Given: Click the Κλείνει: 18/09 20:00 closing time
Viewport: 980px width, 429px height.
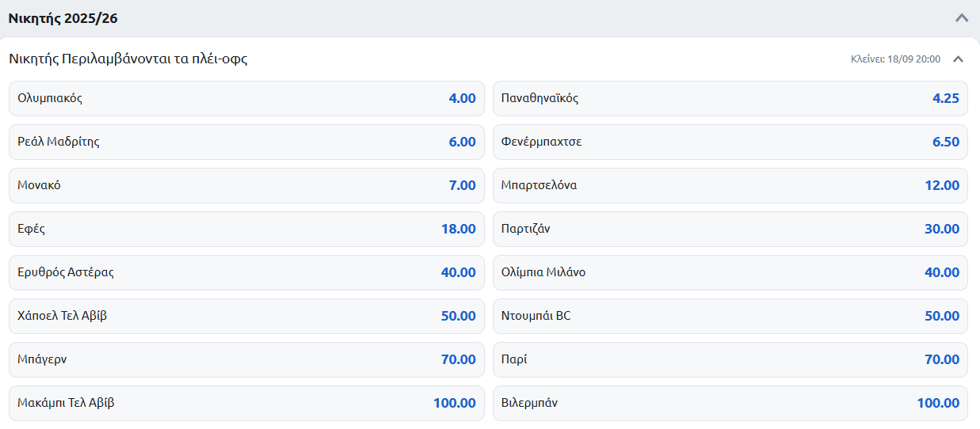Looking at the screenshot, I should tap(895, 59).
